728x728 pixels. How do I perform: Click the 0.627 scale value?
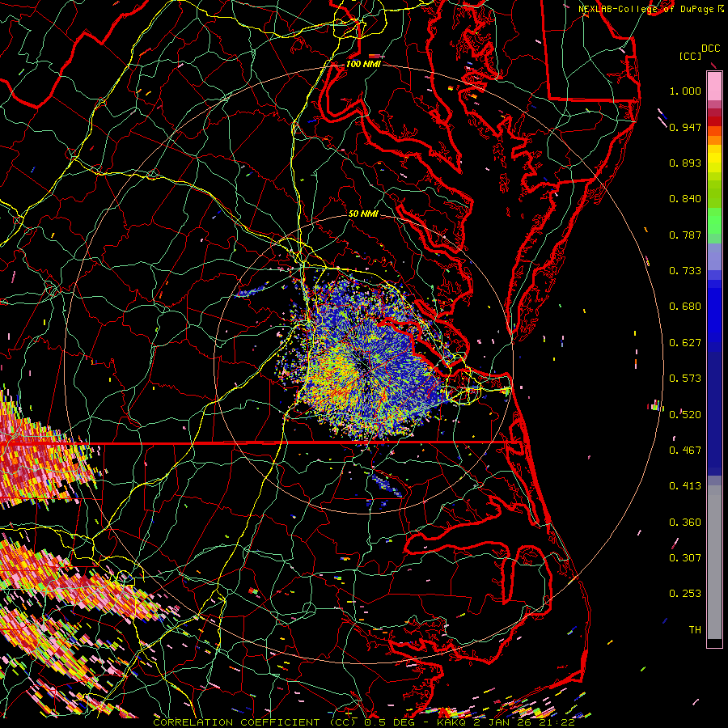[x=685, y=343]
